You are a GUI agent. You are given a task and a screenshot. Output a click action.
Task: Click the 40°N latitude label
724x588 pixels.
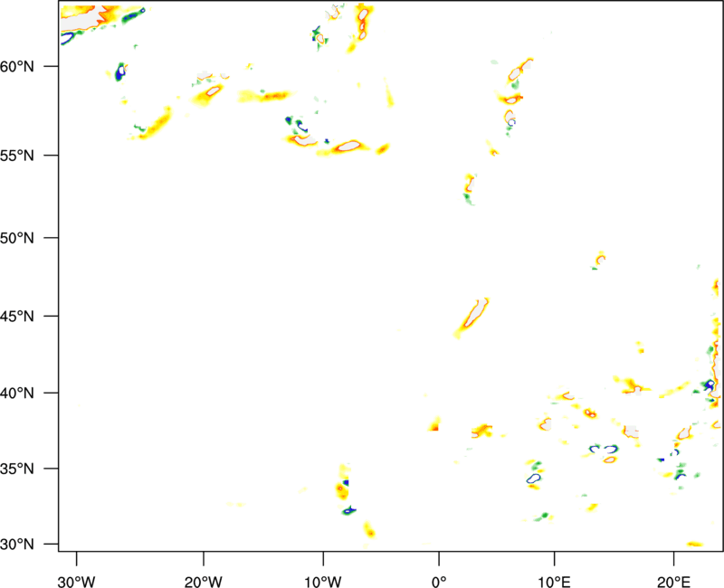[17, 394]
